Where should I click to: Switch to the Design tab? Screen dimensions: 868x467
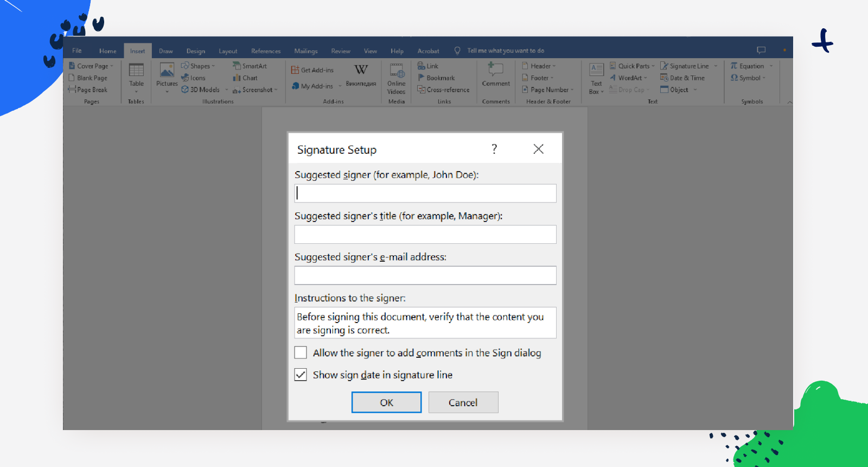(x=195, y=51)
